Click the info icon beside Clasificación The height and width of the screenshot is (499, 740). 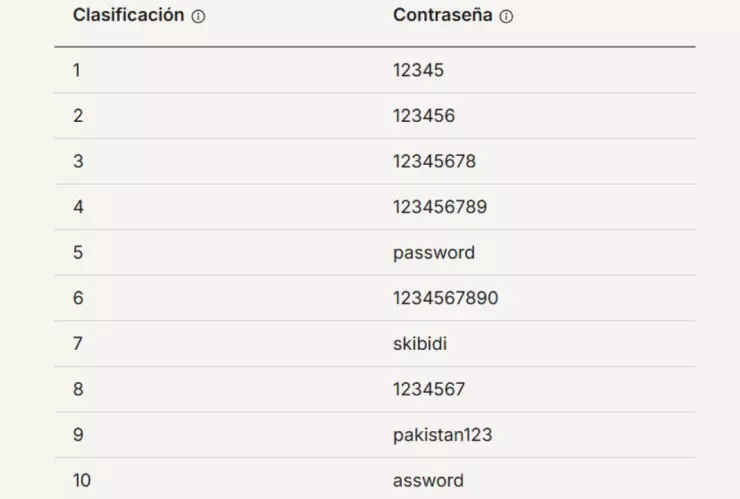coord(198,17)
